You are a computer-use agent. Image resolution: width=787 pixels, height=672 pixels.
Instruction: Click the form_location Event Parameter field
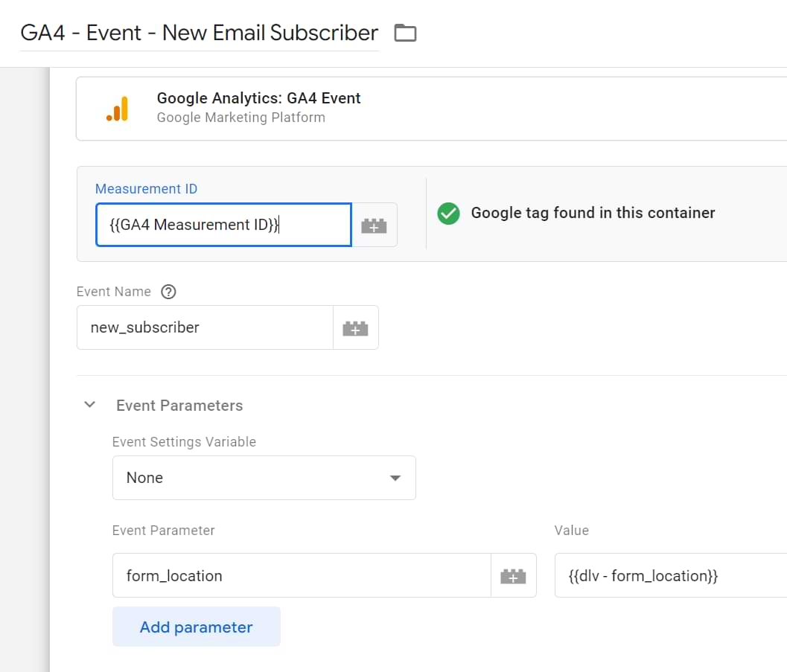click(x=301, y=576)
